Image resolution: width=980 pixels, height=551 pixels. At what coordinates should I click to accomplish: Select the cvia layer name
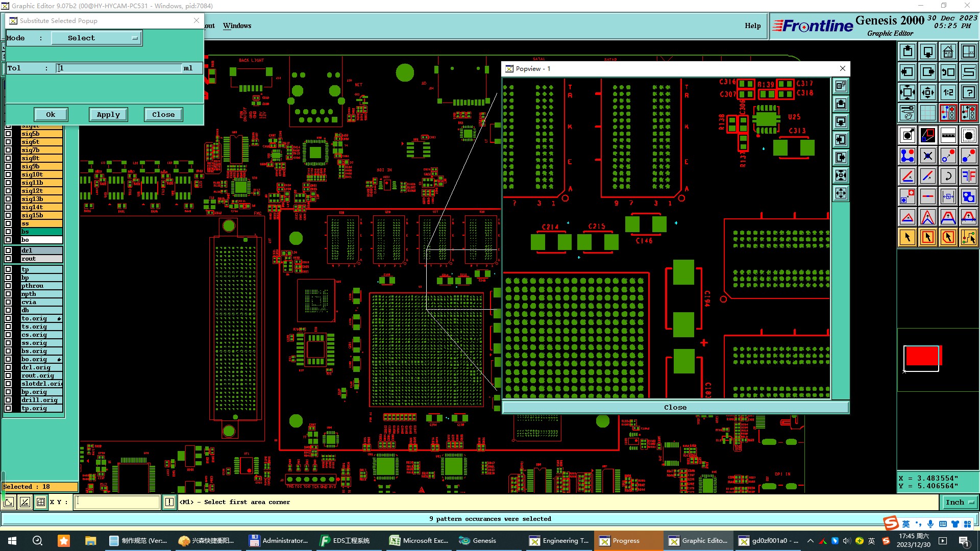41,302
